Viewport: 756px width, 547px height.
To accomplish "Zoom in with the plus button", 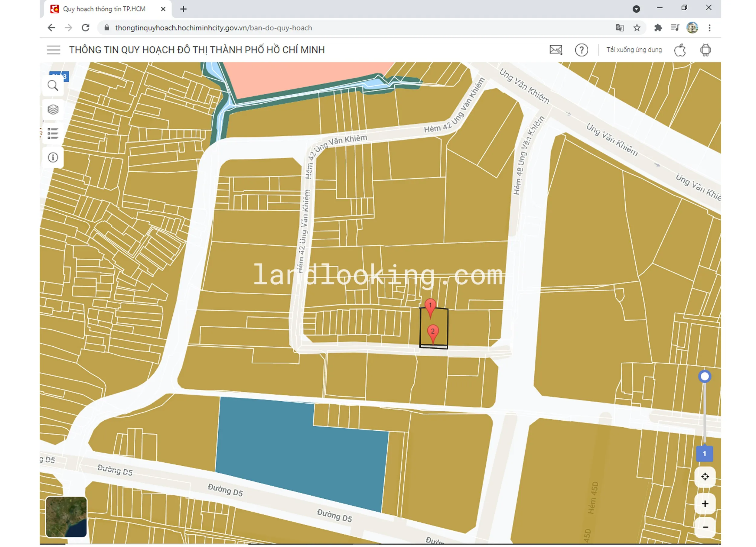I will point(705,504).
